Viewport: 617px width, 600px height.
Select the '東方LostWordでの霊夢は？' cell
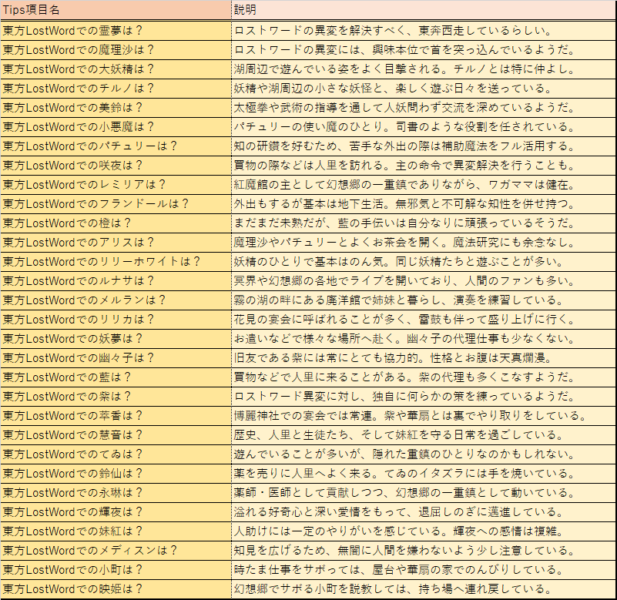click(x=115, y=31)
